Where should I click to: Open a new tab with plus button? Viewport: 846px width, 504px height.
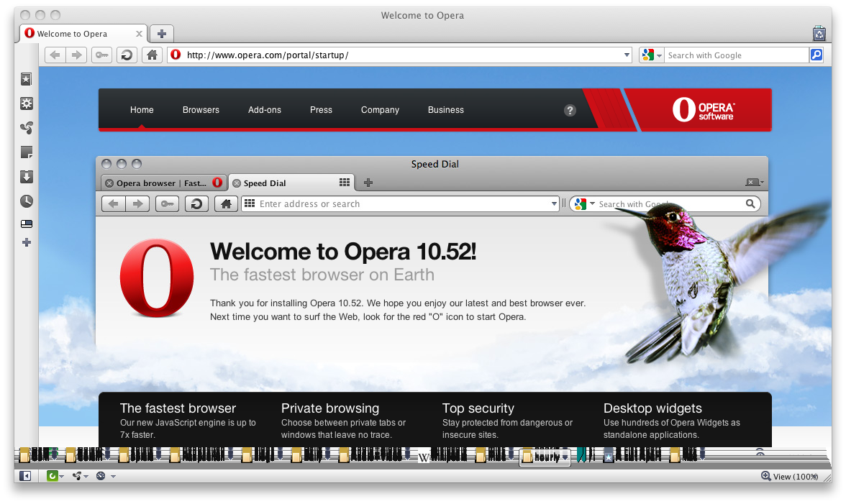click(x=162, y=34)
